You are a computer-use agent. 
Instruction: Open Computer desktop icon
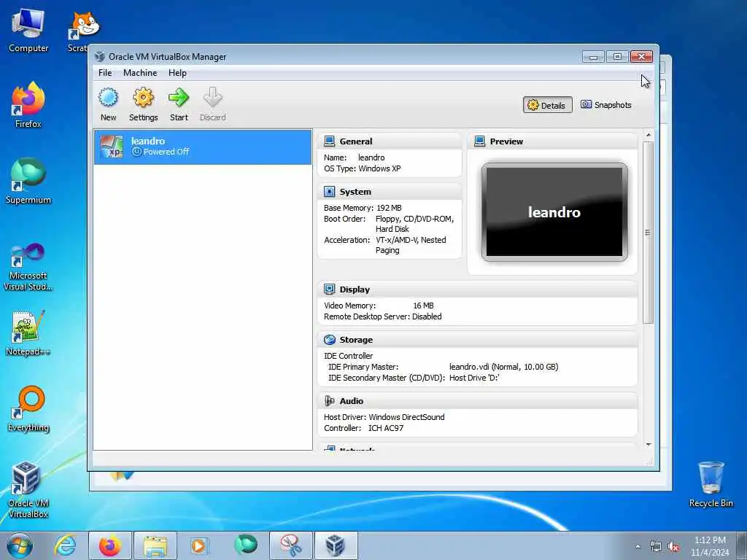[x=28, y=31]
